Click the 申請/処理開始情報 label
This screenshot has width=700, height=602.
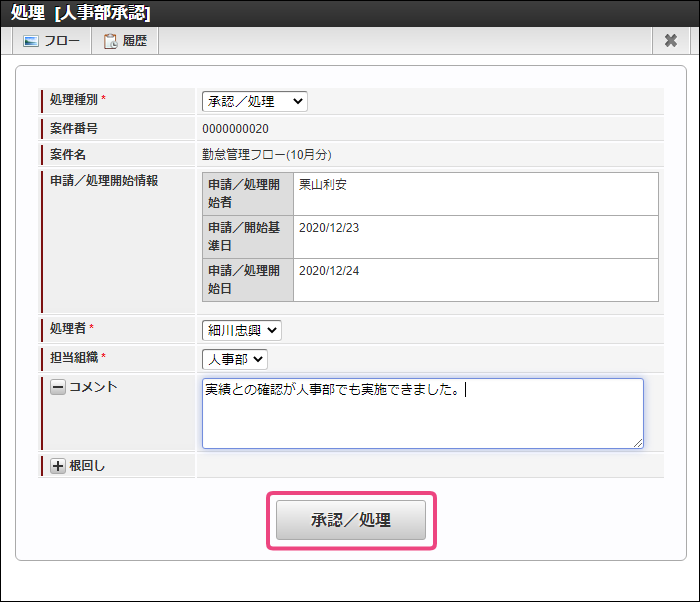coord(104,181)
